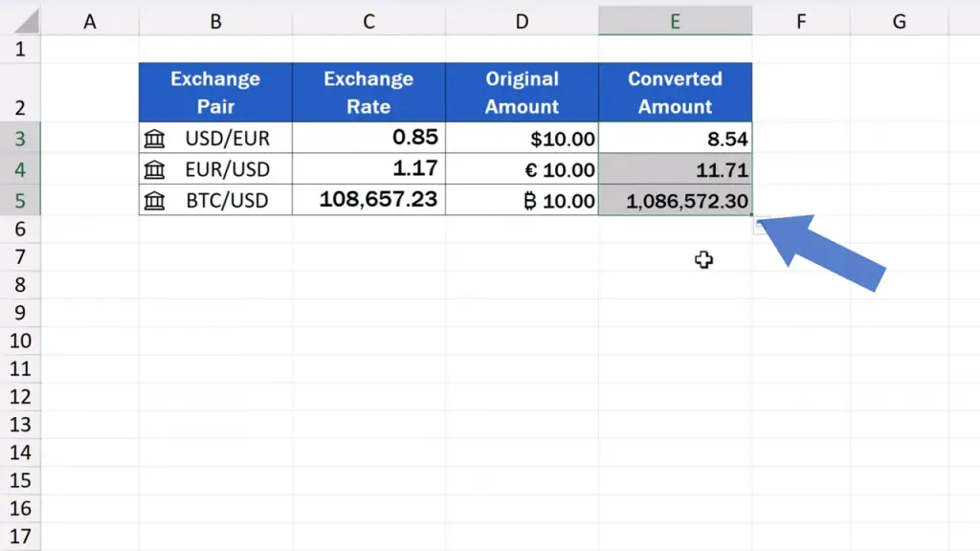Screen dimensions: 980x551
Task: Click the fill handle on cell E5
Action: pyautogui.click(x=751, y=215)
